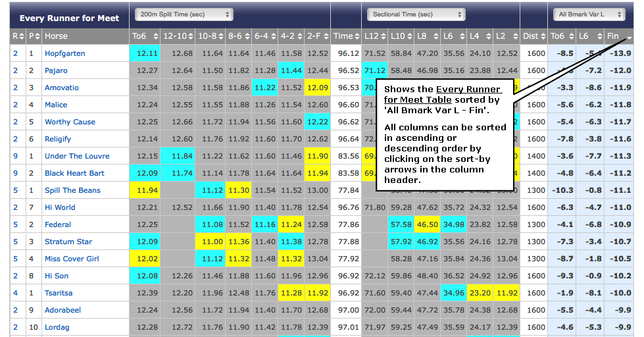
Task: Open the Hopfgarten horse link
Action: [64, 53]
